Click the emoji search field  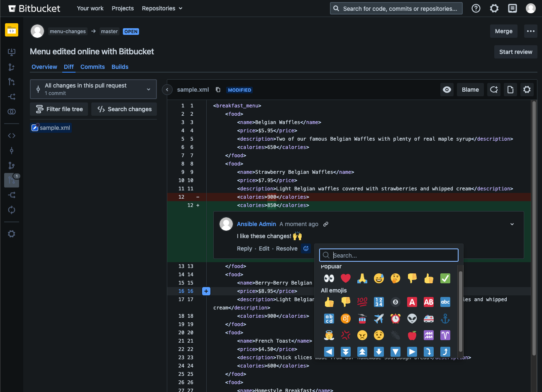coord(389,255)
